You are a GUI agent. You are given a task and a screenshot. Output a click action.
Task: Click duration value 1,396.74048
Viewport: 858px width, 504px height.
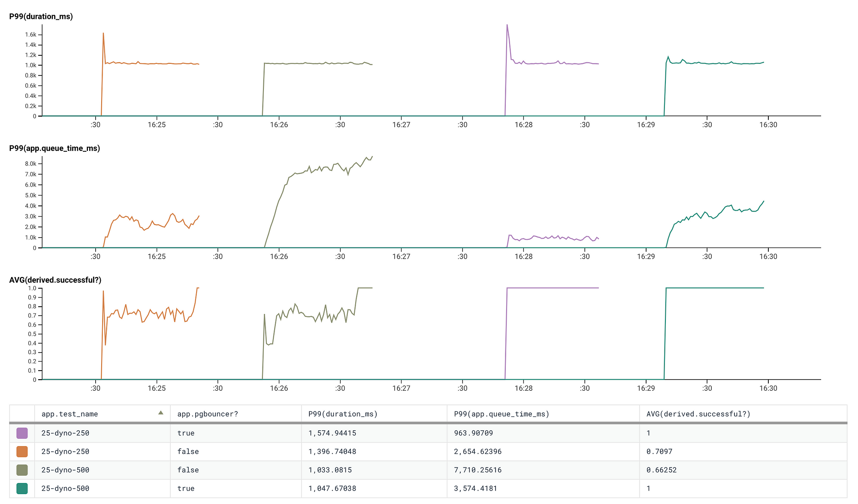tap(332, 452)
